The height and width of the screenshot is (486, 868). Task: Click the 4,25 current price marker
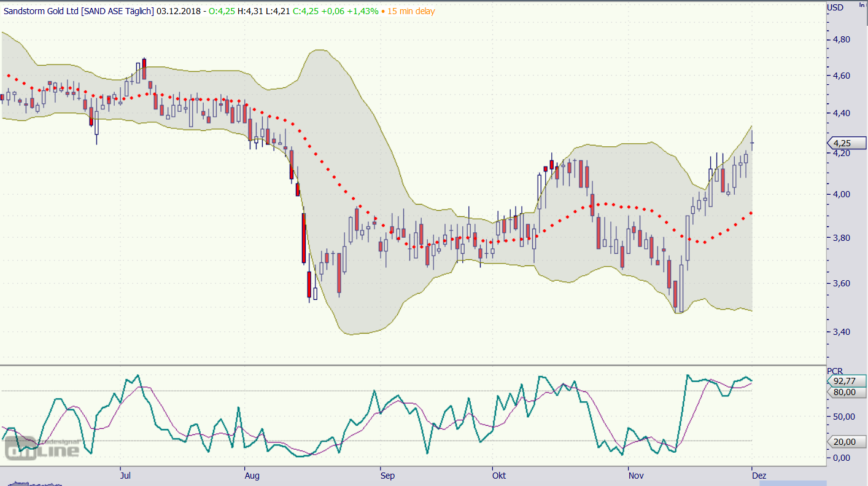coord(848,143)
